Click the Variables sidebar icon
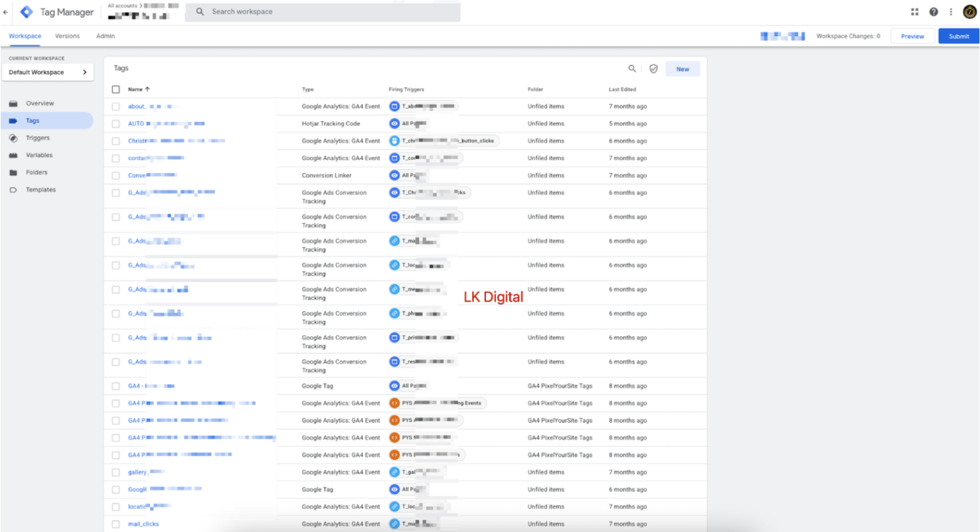 [13, 156]
